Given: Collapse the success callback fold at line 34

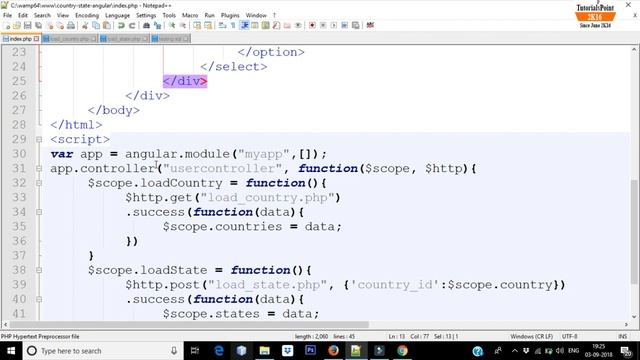Looking at the screenshot, I should click(x=39, y=212).
